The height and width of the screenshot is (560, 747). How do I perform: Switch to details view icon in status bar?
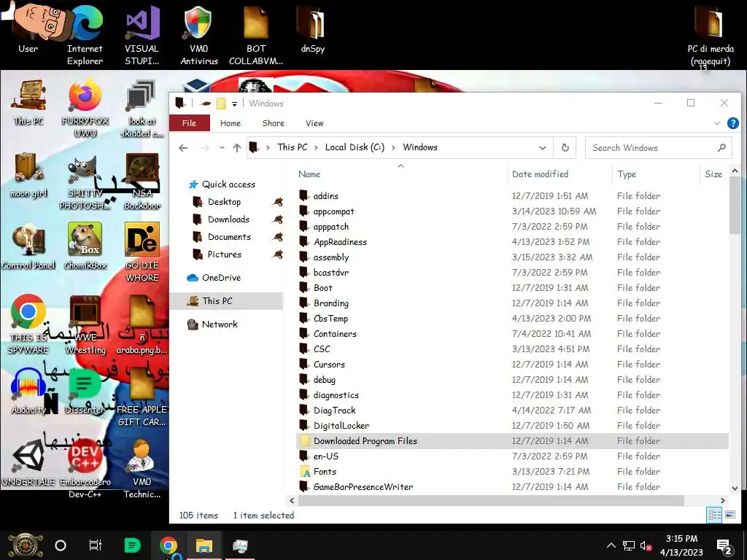[x=714, y=515]
